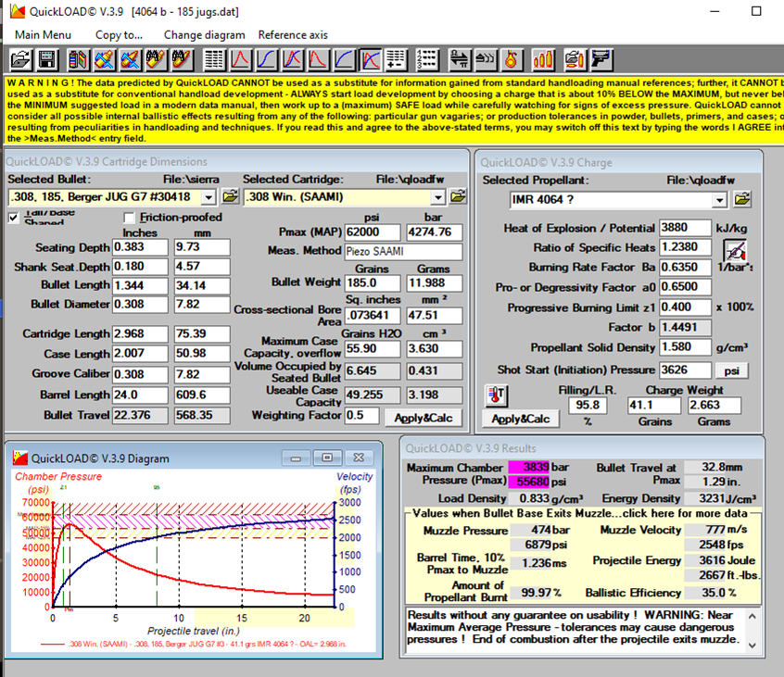Click the multicolored boxes icon beside the save disk
Image resolution: width=784 pixels, height=677 pixels.
(x=78, y=60)
